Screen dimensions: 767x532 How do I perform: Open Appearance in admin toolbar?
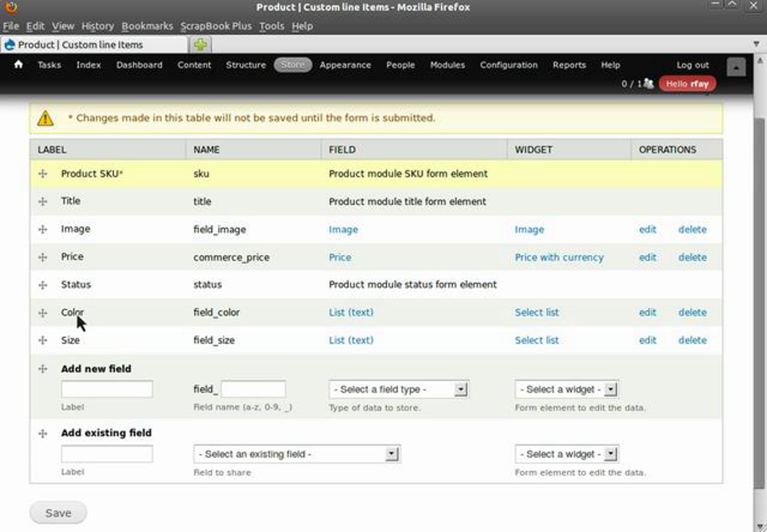[x=345, y=65]
